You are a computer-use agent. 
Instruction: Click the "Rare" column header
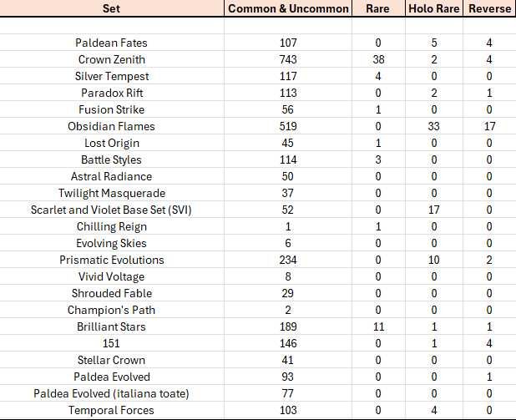pyautogui.click(x=377, y=8)
